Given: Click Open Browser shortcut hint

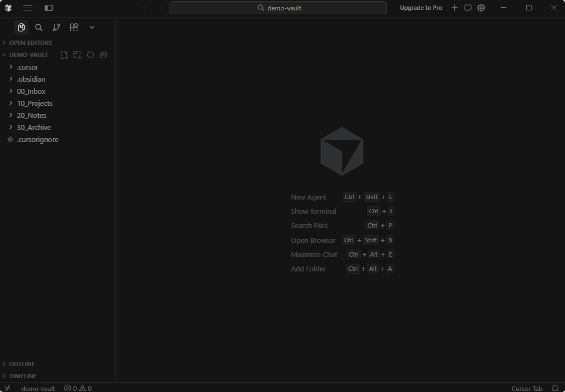Looking at the screenshot, I should pos(342,240).
